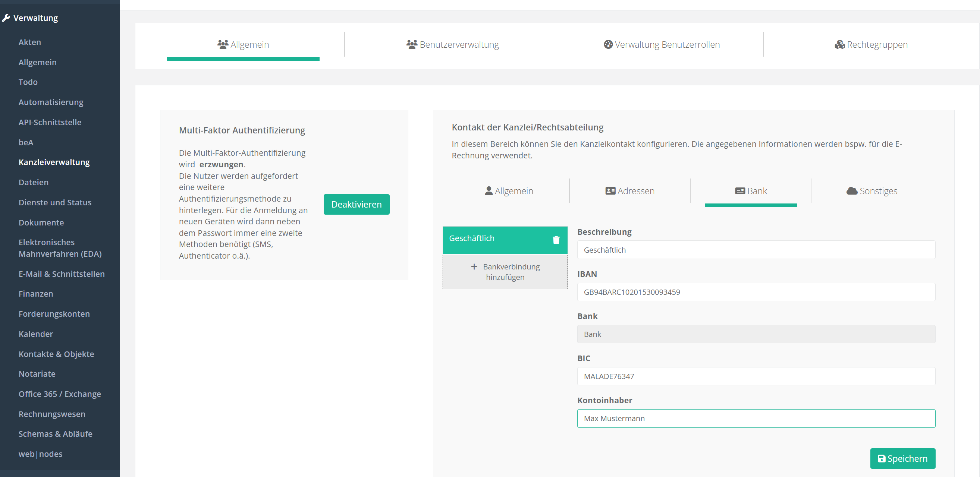The width and height of the screenshot is (980, 477).
Task: Focus the BIC text field
Action: (756, 376)
